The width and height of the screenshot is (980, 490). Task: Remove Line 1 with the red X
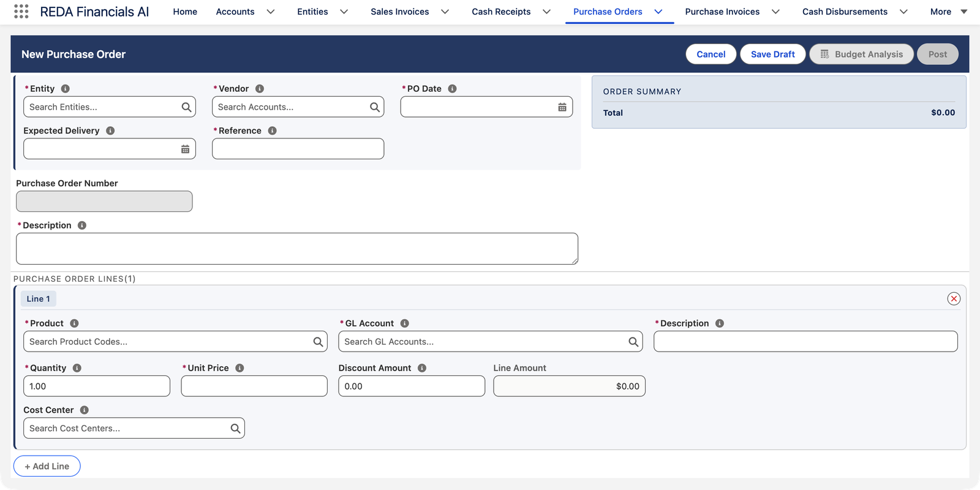(954, 299)
